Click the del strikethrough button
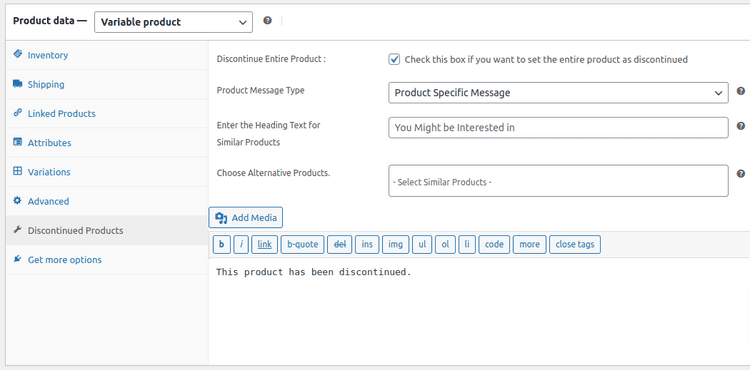The height and width of the screenshot is (370, 750). 340,244
